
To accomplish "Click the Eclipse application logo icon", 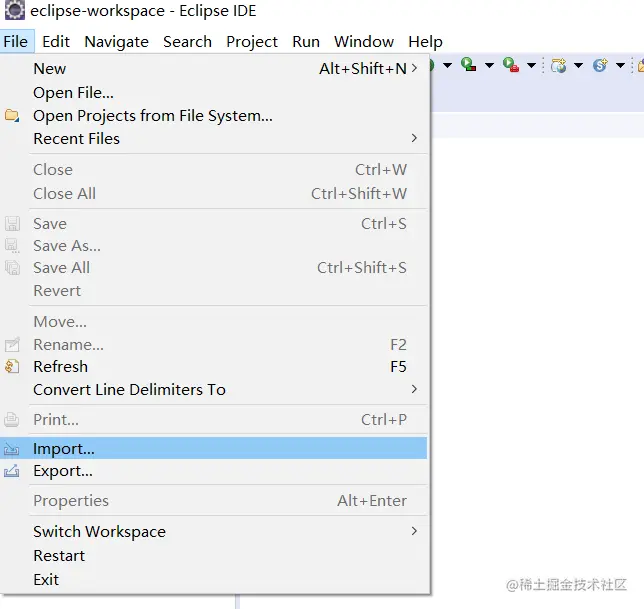I will pos(14,11).
